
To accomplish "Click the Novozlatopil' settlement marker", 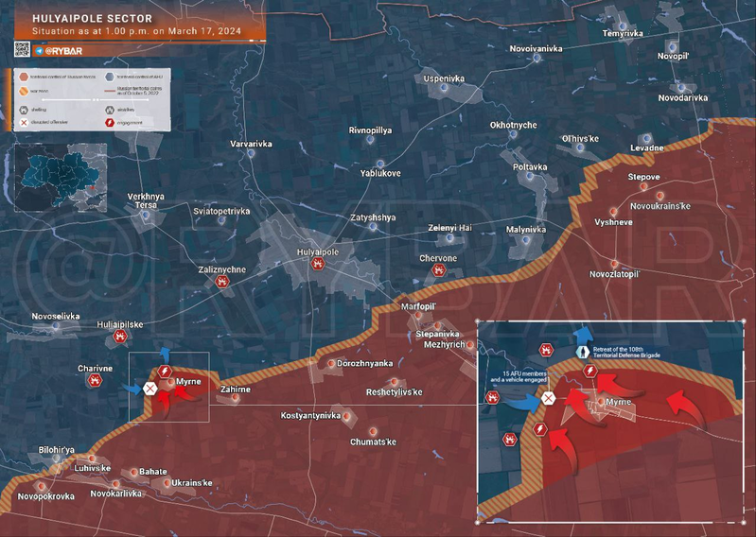I will [614, 264].
